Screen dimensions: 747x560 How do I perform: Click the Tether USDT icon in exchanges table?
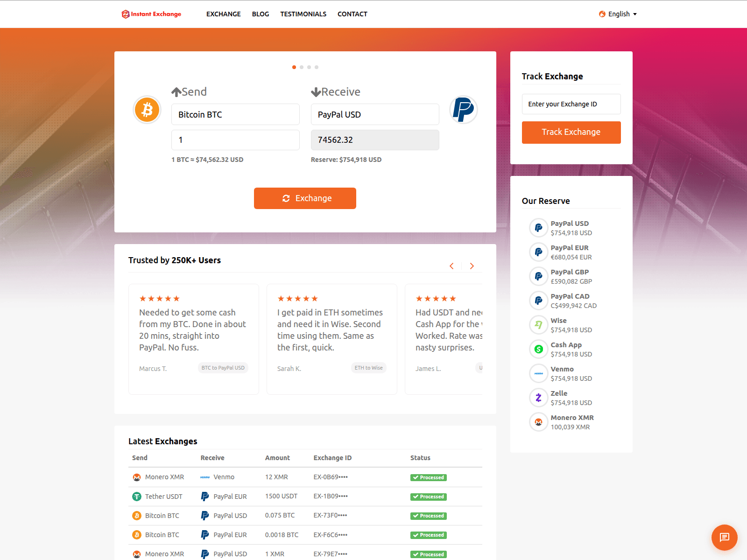(137, 497)
